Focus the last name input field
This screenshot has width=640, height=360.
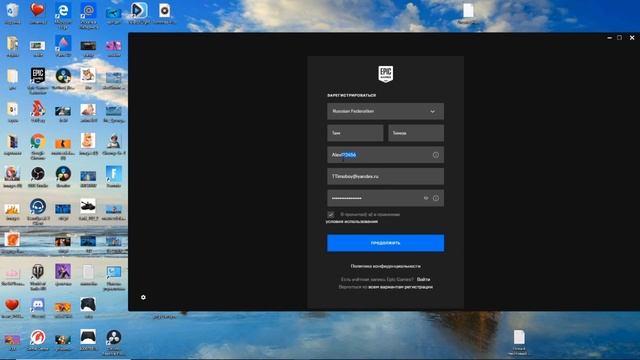click(416, 133)
